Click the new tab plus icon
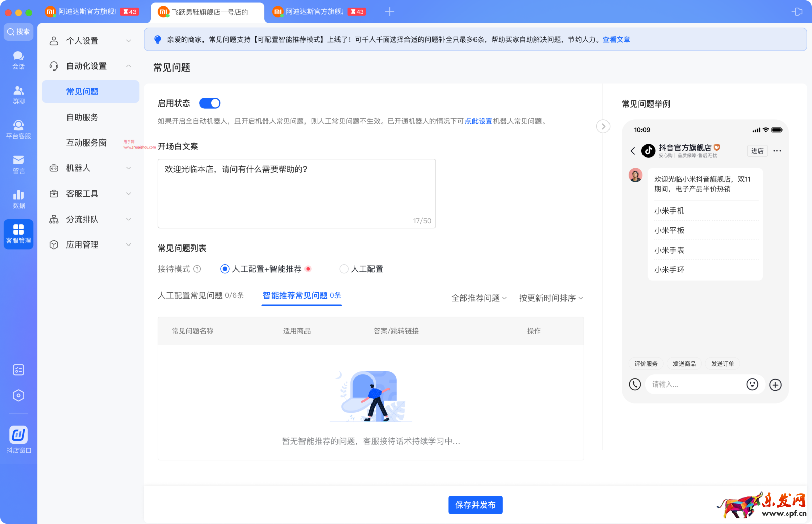Image resolution: width=812 pixels, height=524 pixels. (390, 12)
